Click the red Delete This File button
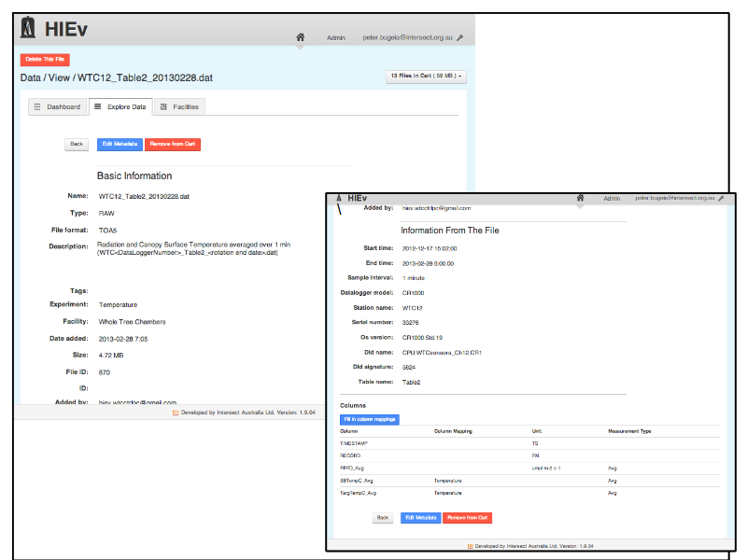The image size is (747, 560). coord(45,60)
